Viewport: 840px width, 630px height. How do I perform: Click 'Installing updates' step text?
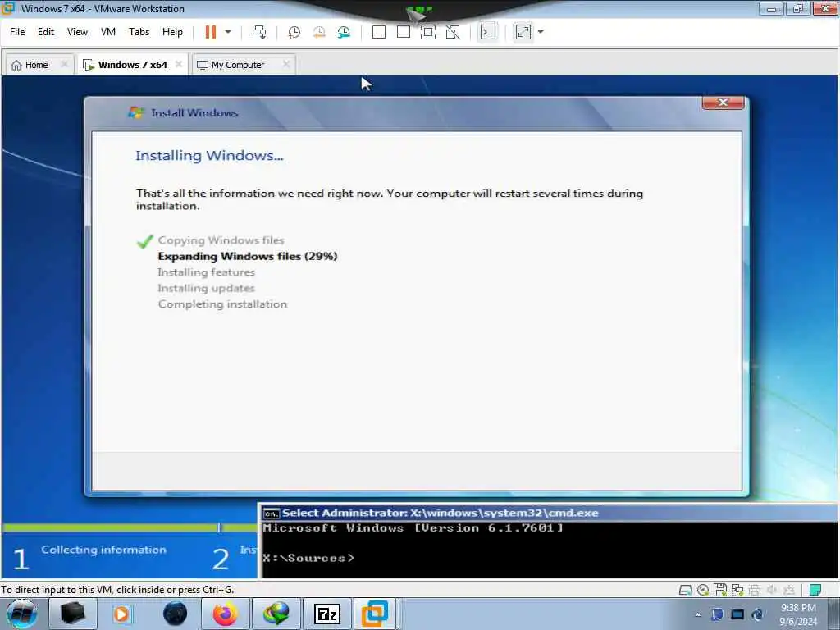[x=206, y=288]
